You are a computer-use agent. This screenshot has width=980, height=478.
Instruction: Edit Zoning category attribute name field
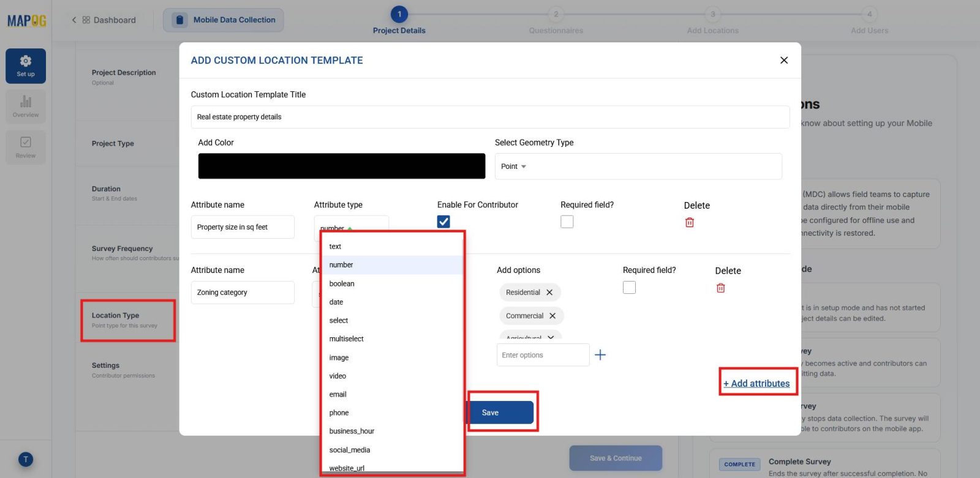[243, 293]
